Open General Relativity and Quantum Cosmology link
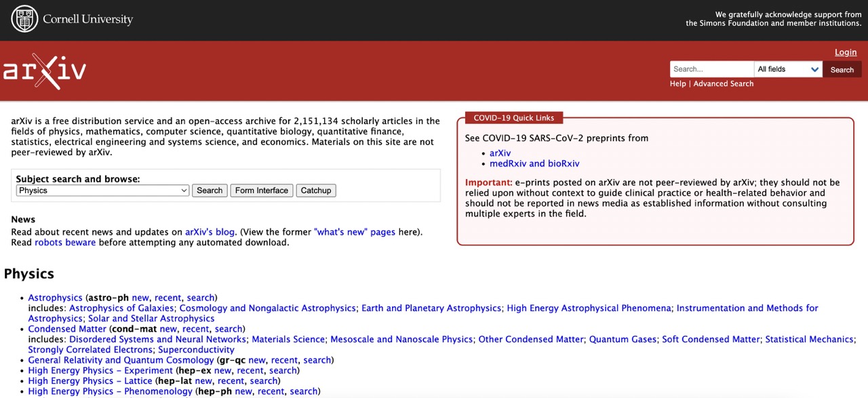868x398 pixels. pos(121,360)
